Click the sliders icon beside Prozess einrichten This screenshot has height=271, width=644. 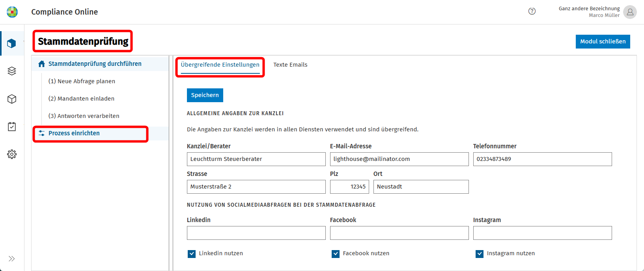pos(41,133)
